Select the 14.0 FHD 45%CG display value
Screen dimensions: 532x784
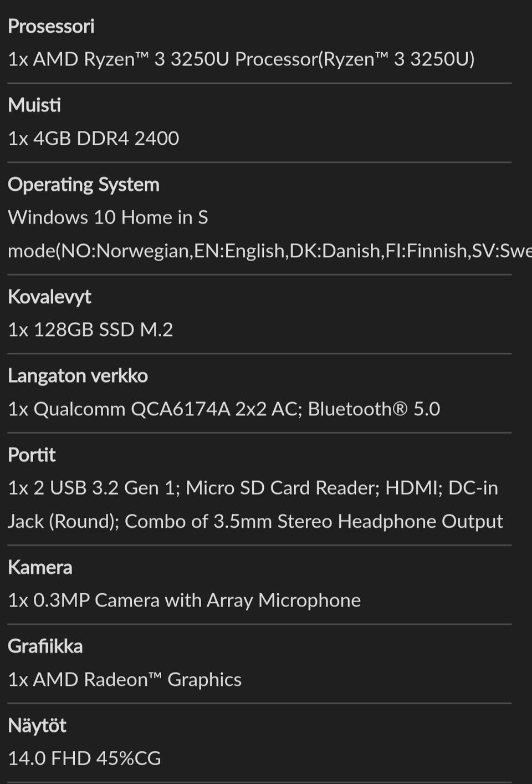click(84, 758)
